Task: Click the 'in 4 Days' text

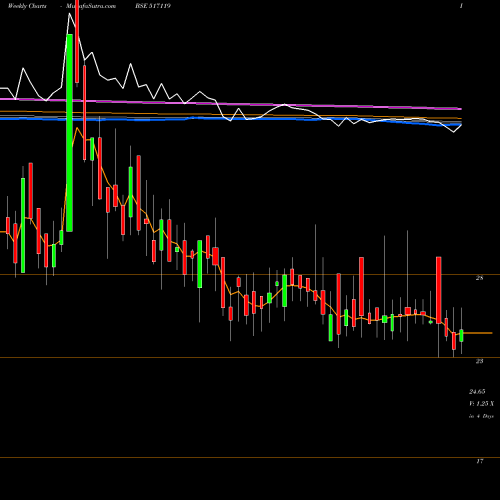Action: tap(481, 416)
